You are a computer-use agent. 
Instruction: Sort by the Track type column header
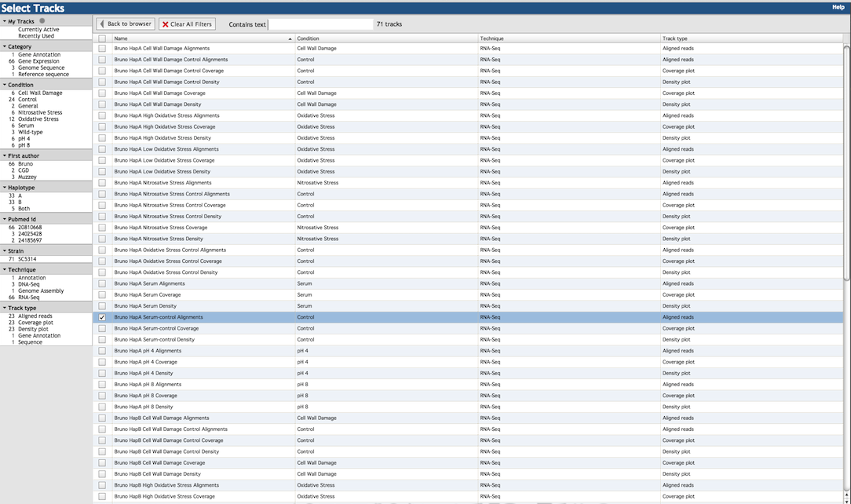click(x=674, y=38)
